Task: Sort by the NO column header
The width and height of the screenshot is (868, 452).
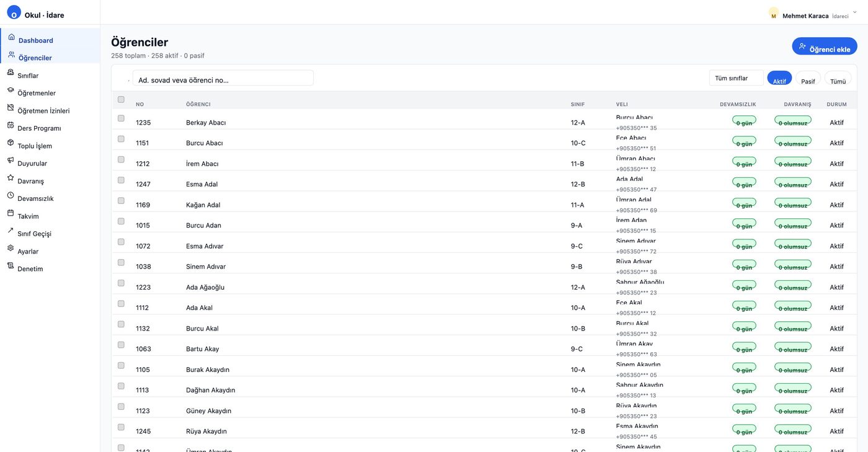Action: click(139, 104)
